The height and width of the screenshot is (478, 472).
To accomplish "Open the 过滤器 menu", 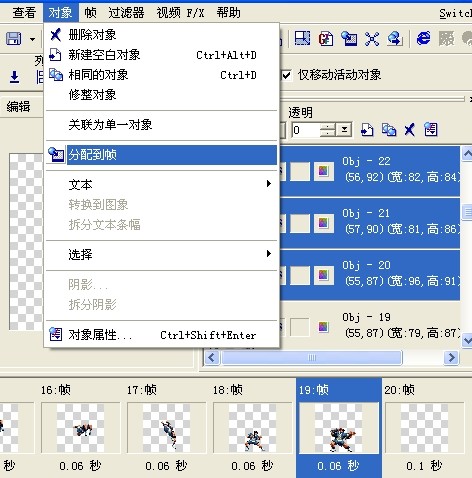I will coord(126,13).
